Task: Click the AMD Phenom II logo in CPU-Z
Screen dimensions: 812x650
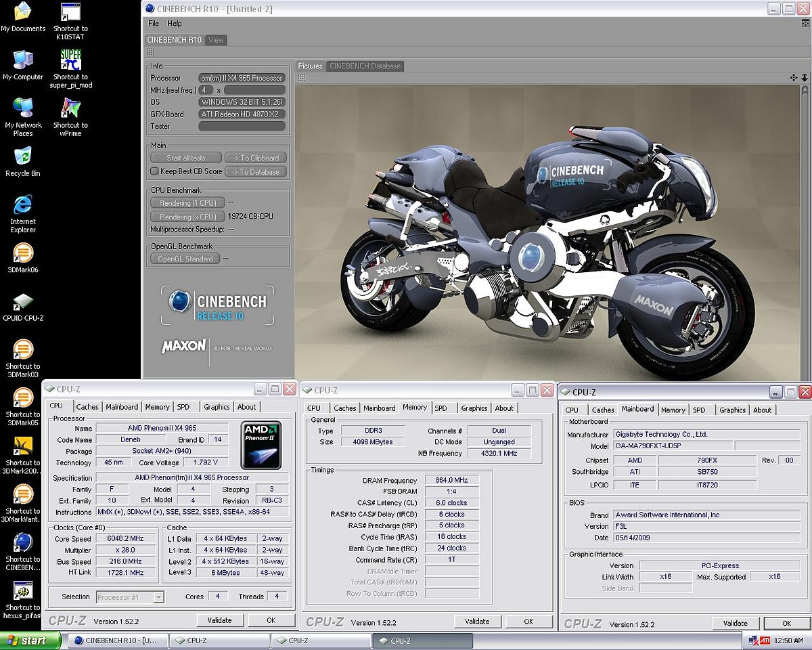Action: (261, 445)
